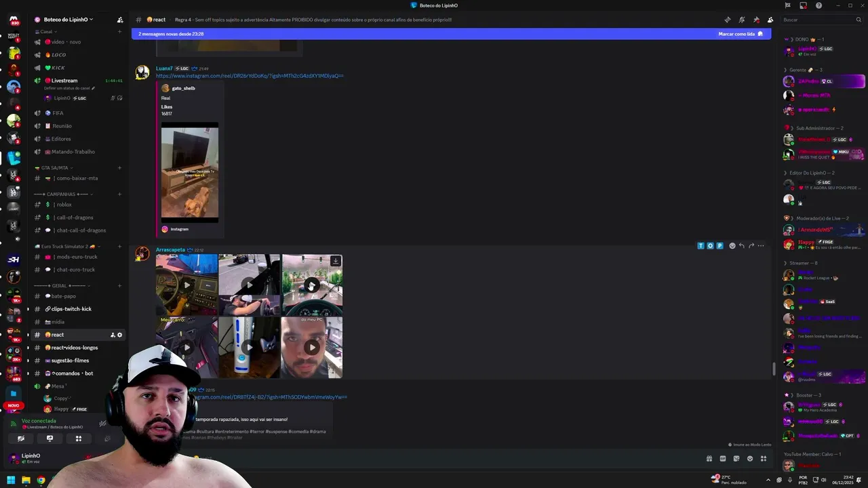Open the help question mark icon

click(x=818, y=5)
